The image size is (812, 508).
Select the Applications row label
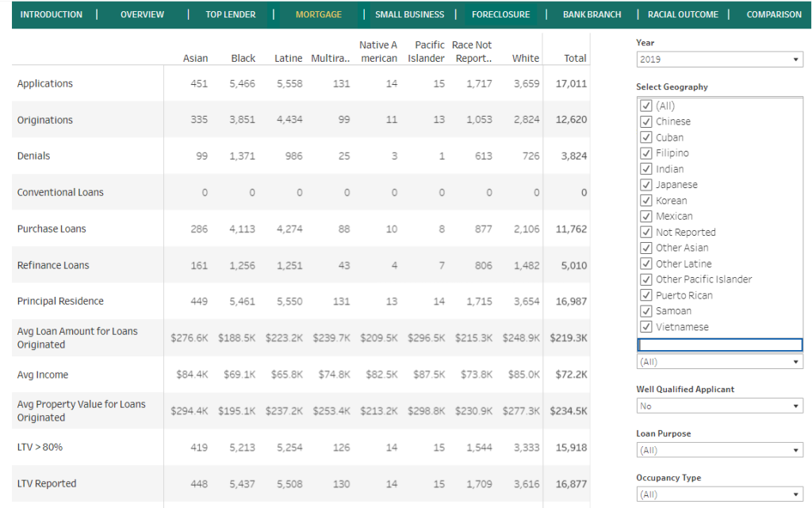point(45,83)
